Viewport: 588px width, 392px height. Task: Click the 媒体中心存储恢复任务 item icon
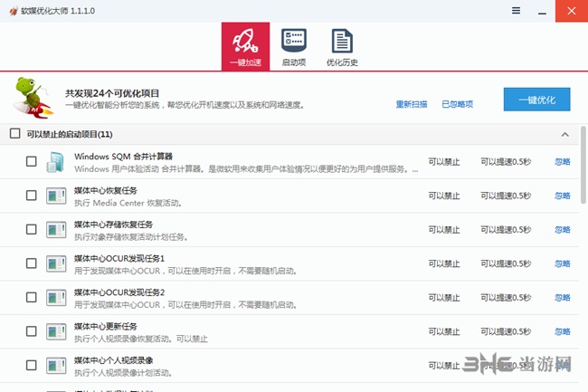point(56,230)
